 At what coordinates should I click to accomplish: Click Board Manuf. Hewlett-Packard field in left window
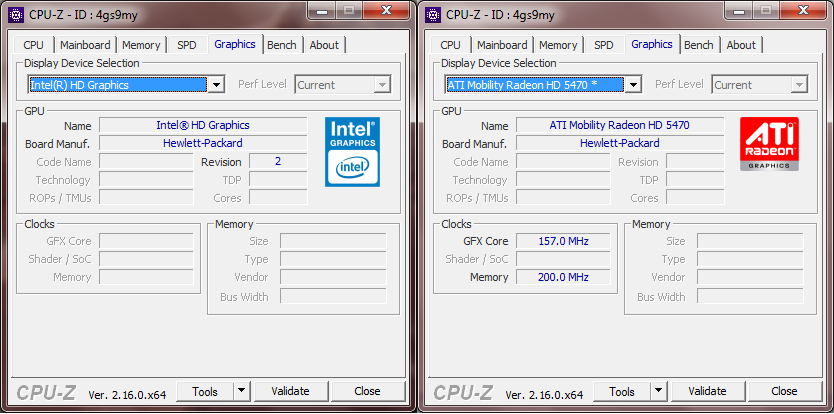pos(203,143)
